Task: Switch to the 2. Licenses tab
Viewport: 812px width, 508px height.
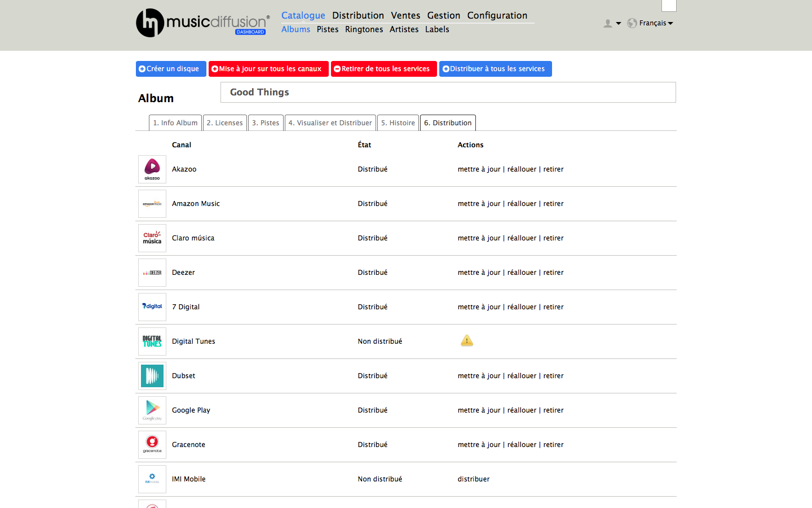Action: [224, 122]
